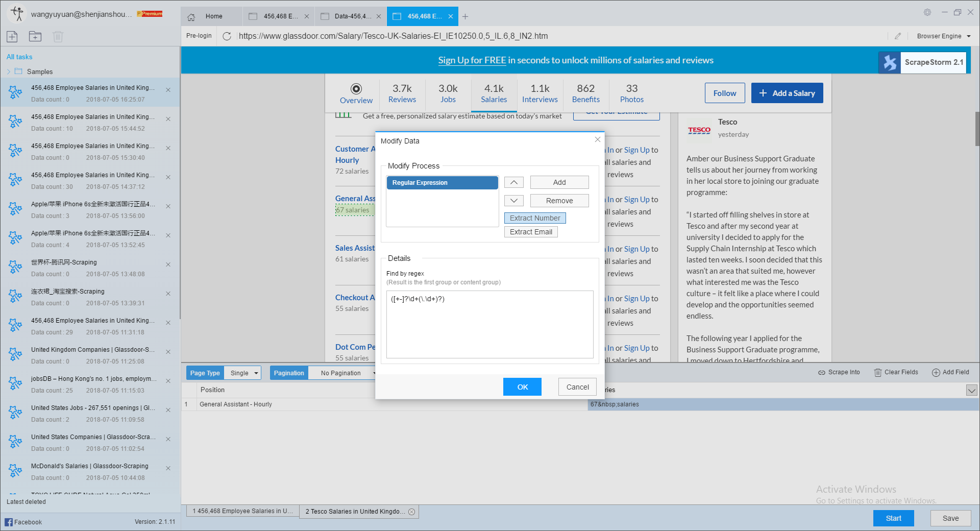Click the Add Field plus icon
This screenshot has width=980, height=531.
click(x=936, y=373)
